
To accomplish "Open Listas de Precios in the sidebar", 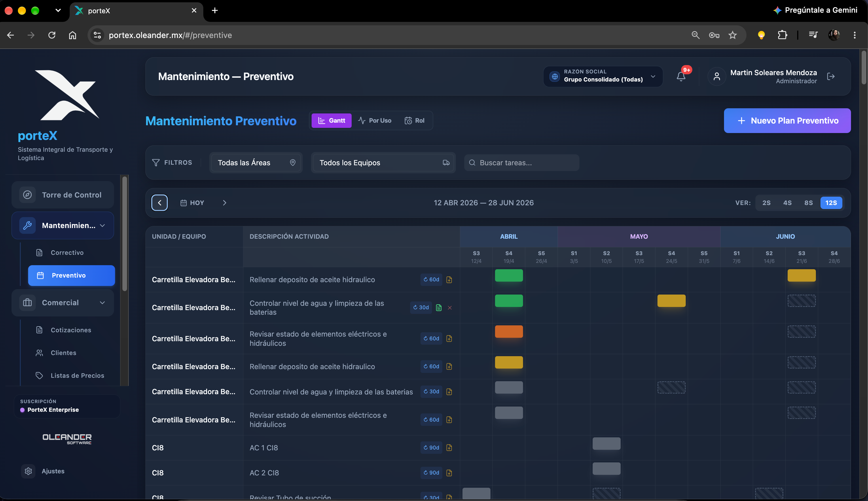I will click(x=77, y=375).
